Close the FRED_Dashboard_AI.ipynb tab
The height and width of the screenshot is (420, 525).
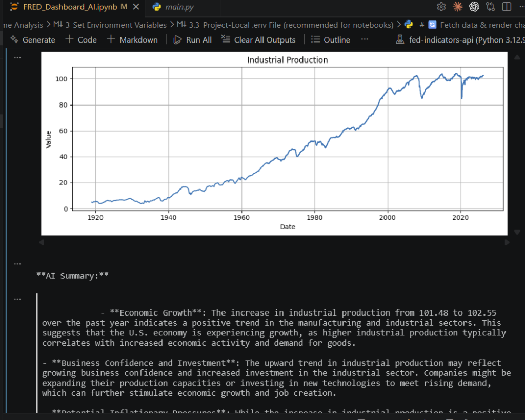click(136, 7)
